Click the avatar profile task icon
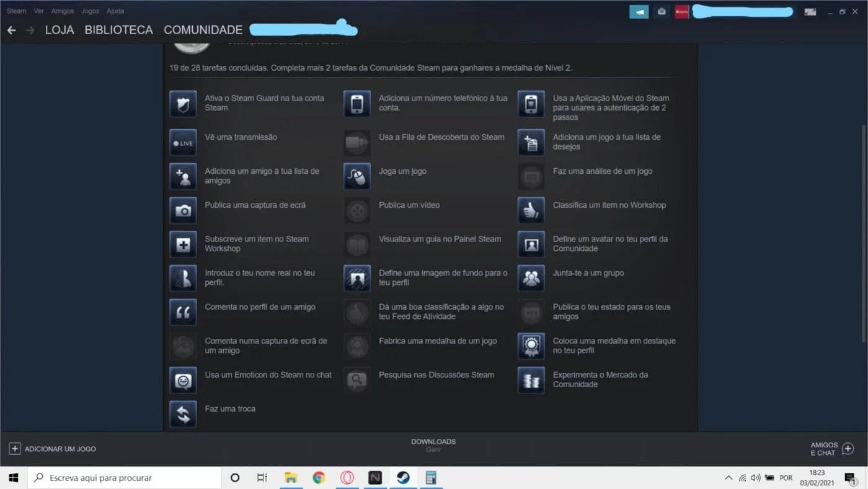868x489 pixels. click(531, 244)
